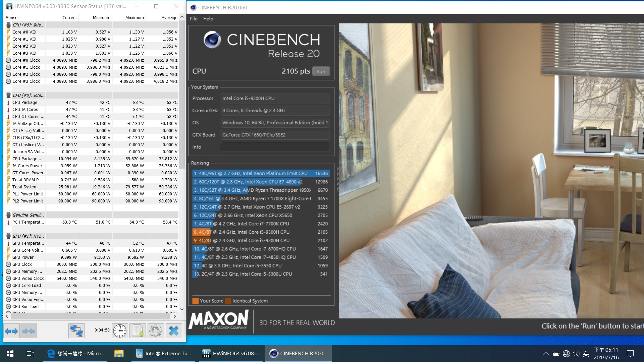
Task: Select the PCH Temperature row
Action: point(91,222)
